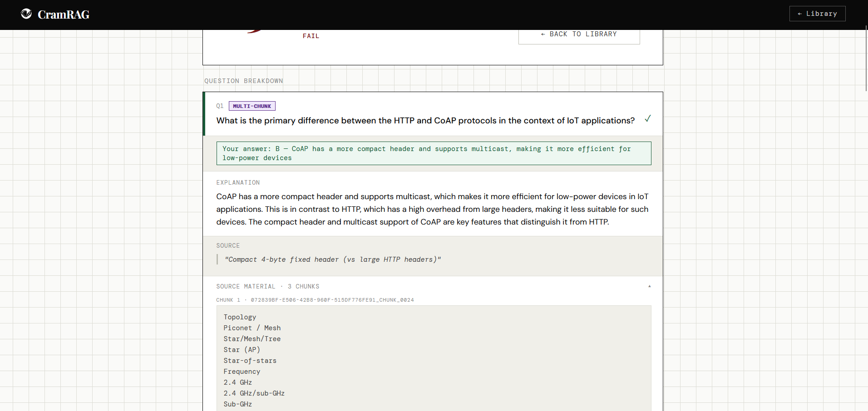Click the '2.4 GHz/sub-GHz' line
868x411 pixels.
pos(254,393)
